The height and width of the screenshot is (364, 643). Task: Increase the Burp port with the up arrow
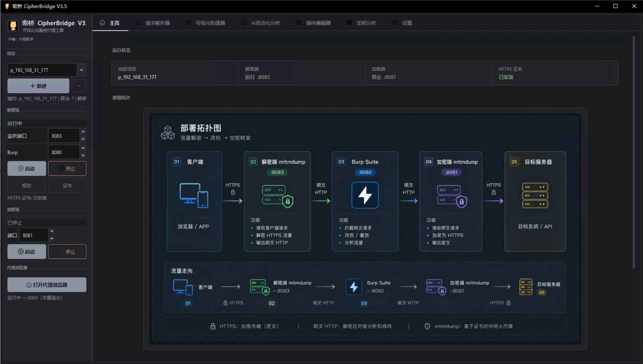[x=83, y=148]
